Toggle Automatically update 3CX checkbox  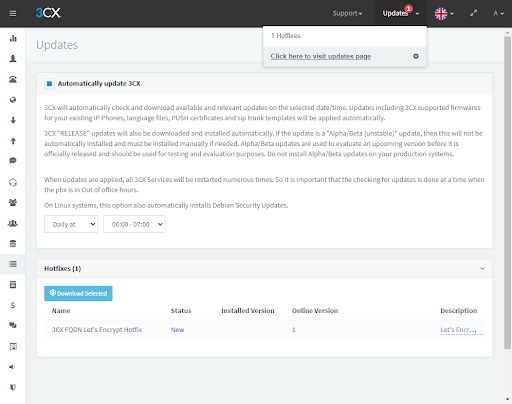(49, 83)
